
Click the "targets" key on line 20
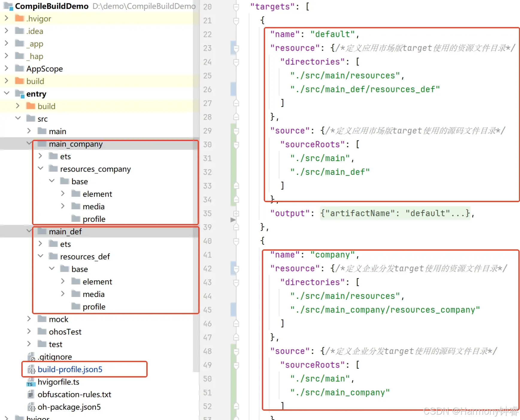(273, 7)
